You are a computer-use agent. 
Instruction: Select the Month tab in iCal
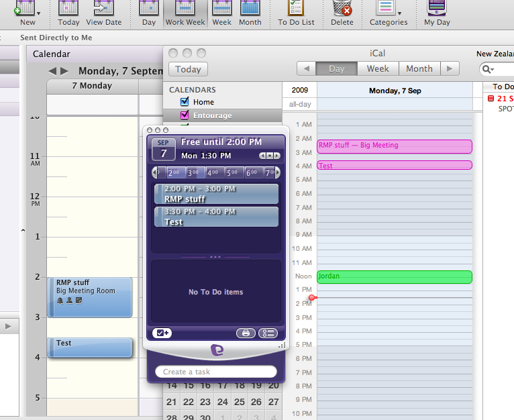419,68
